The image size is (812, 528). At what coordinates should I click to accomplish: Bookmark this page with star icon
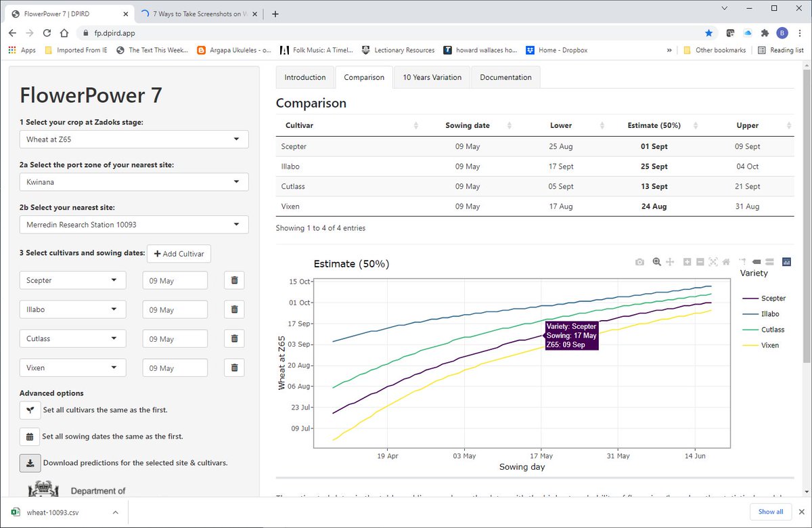point(708,32)
